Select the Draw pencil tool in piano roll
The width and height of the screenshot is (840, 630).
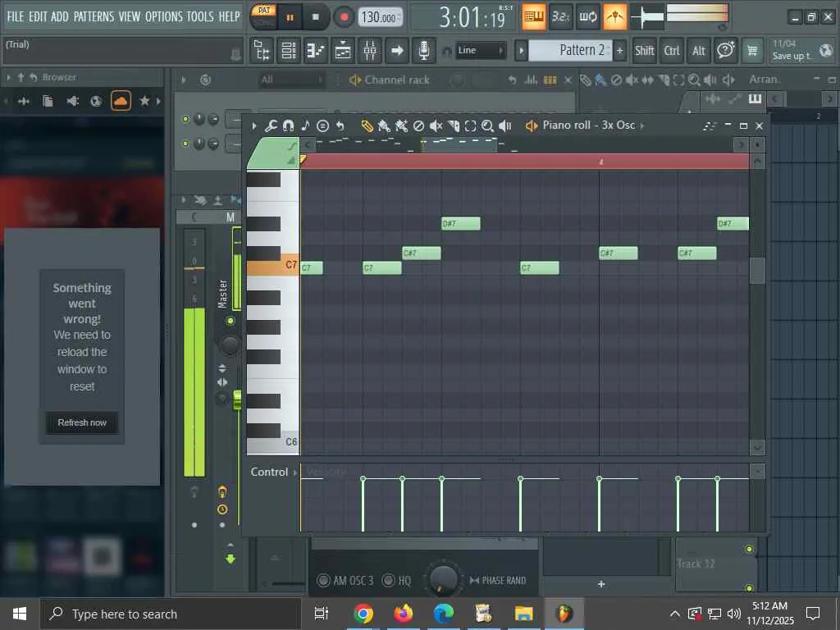[x=367, y=126]
